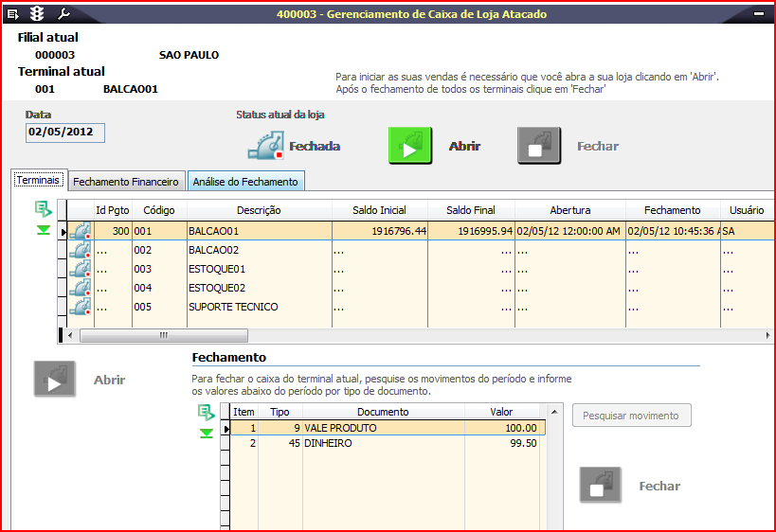The image size is (776, 532).
Task: Click the traffic light icon in title bar
Action: 37,14
